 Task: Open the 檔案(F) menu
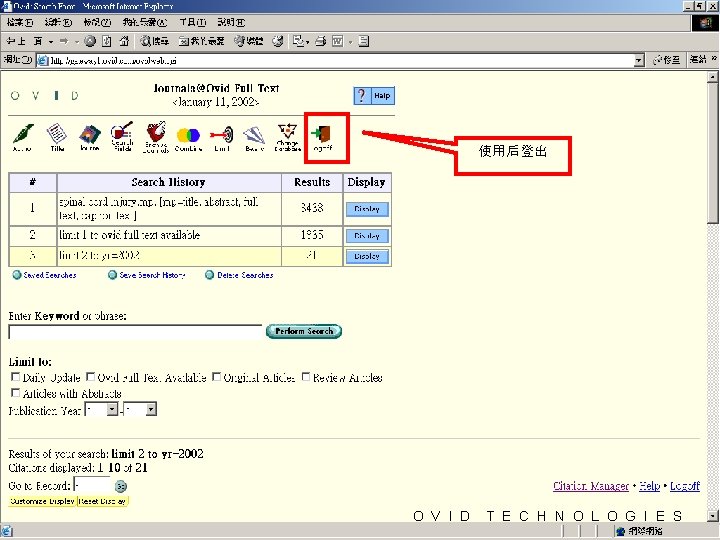pyautogui.click(x=20, y=22)
